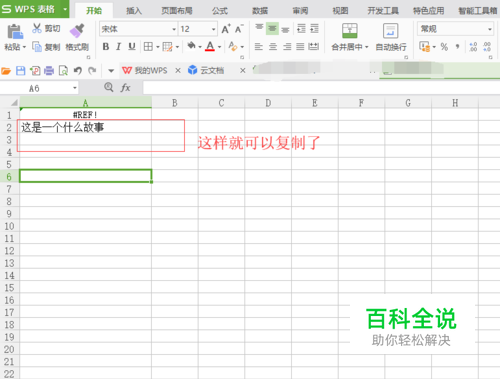
Task: Click inside the formula bar input
Action: pyautogui.click(x=321, y=88)
